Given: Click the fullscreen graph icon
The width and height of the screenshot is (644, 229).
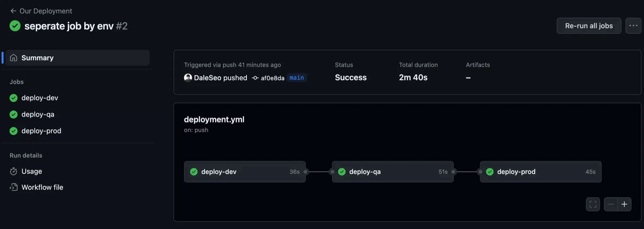Looking at the screenshot, I should click(593, 204).
